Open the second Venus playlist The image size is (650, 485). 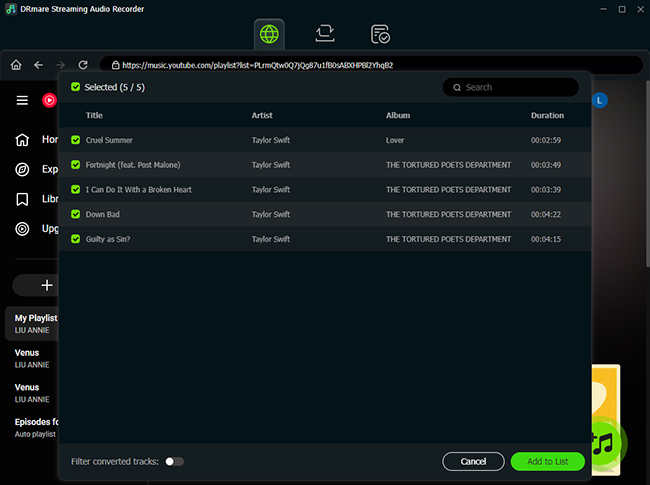tap(32, 393)
